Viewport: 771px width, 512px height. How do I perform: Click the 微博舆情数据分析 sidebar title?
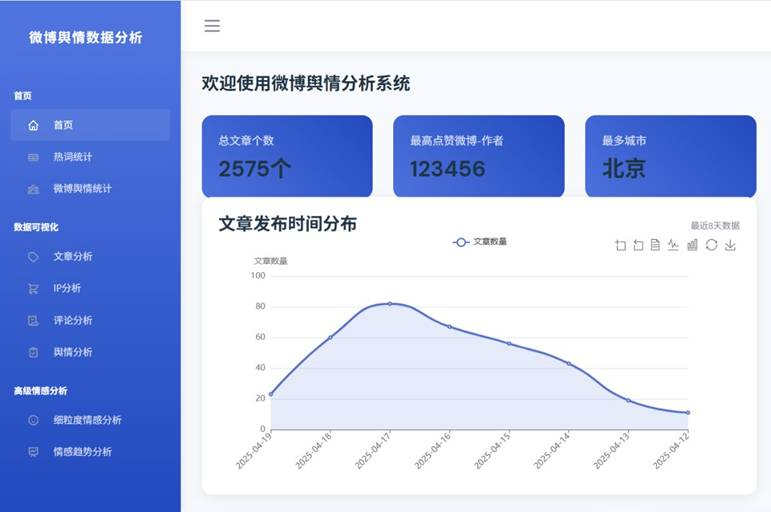(86, 37)
